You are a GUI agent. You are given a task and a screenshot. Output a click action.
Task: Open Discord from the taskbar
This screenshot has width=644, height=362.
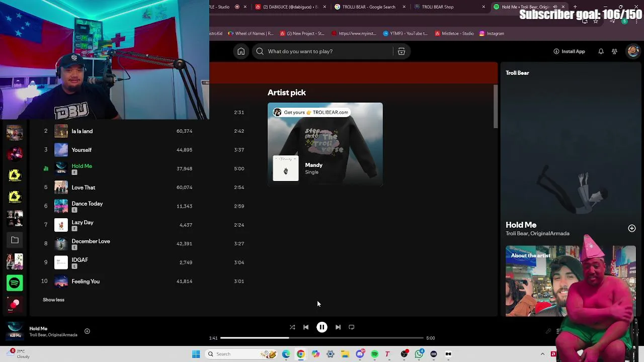click(360, 354)
